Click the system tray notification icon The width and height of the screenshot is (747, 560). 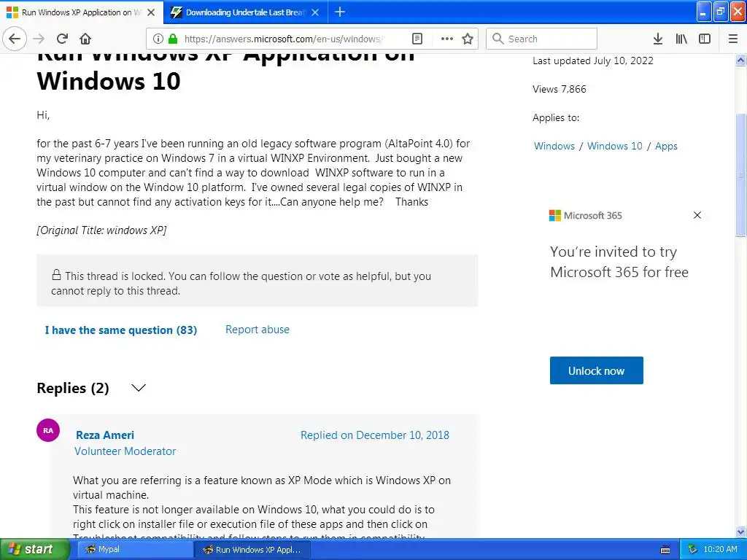[x=692, y=550]
